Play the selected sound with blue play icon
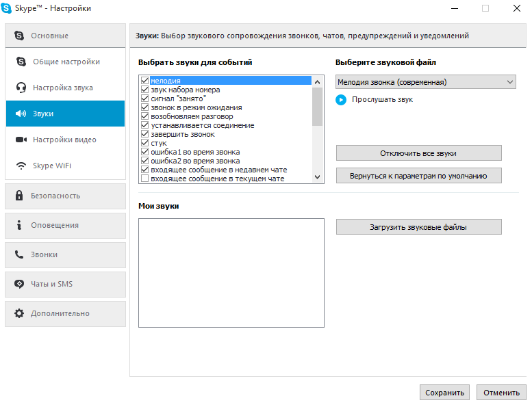 click(x=341, y=100)
